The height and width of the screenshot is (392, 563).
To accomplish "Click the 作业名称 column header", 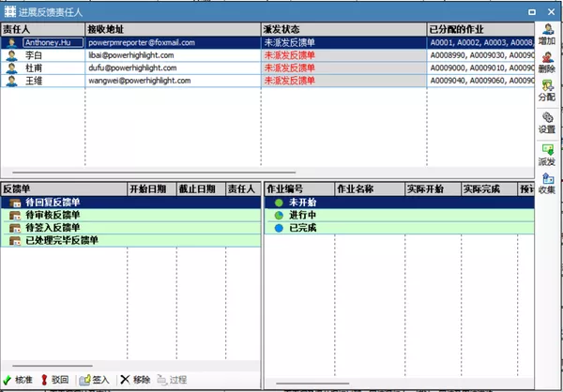I will coord(370,189).
